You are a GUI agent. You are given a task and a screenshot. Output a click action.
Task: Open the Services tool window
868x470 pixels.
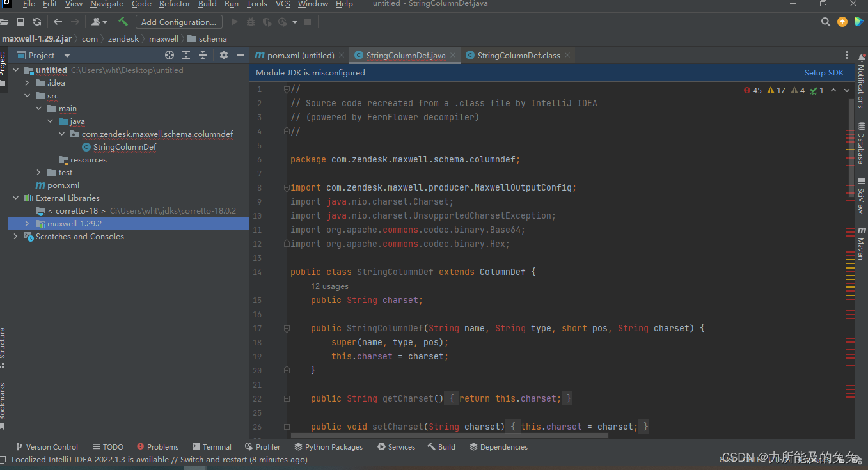pyautogui.click(x=396, y=447)
